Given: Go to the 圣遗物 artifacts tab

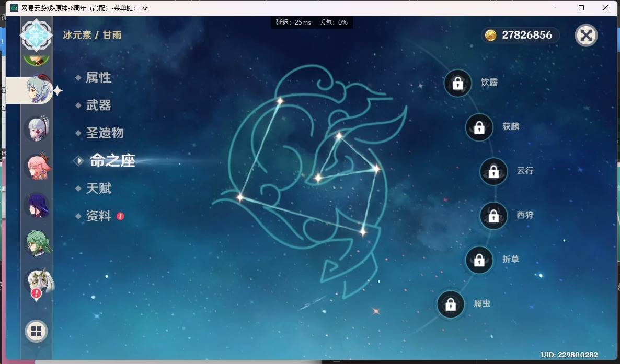Looking at the screenshot, I should pyautogui.click(x=105, y=133).
